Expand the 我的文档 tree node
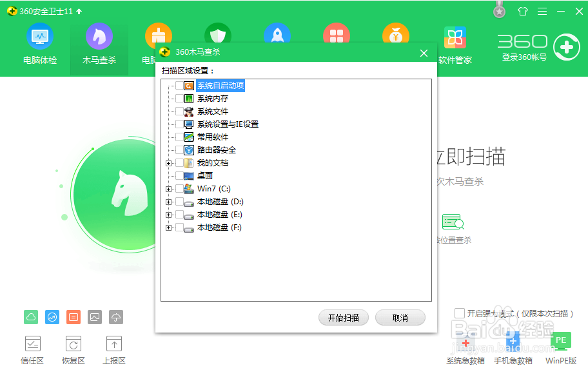Image resolution: width=588 pixels, height=368 pixels. pyautogui.click(x=168, y=164)
